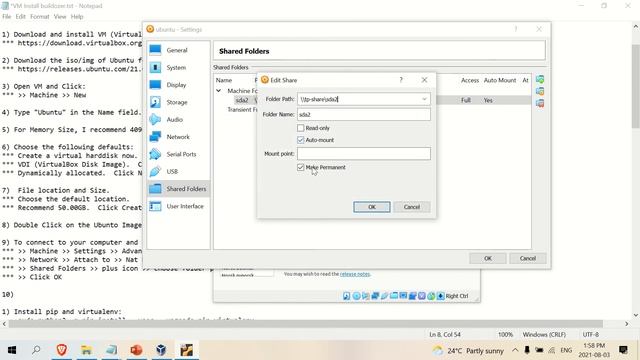This screenshot has width=640, height=360.
Task: Open the Storage settings category
Action: [178, 102]
